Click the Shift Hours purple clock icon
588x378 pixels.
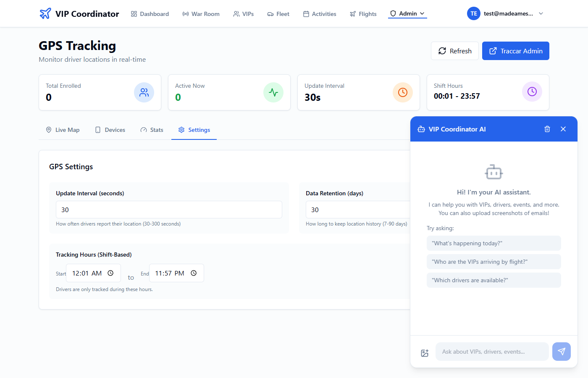tap(532, 92)
